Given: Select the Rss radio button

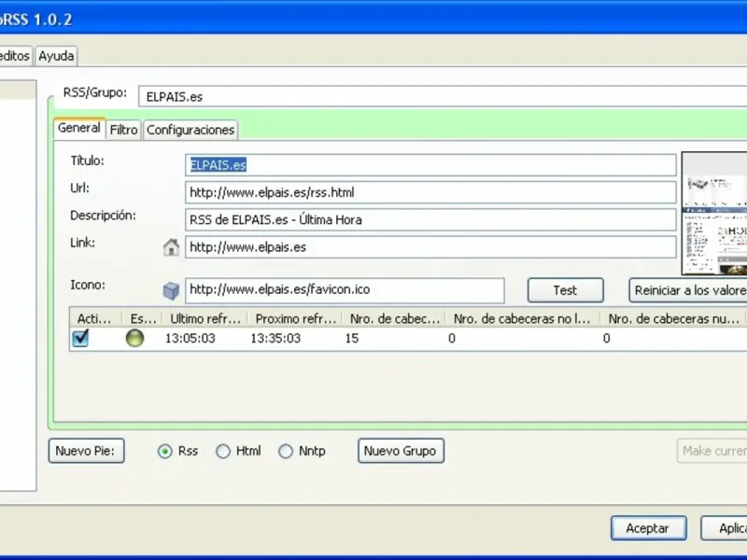Looking at the screenshot, I should (165, 451).
